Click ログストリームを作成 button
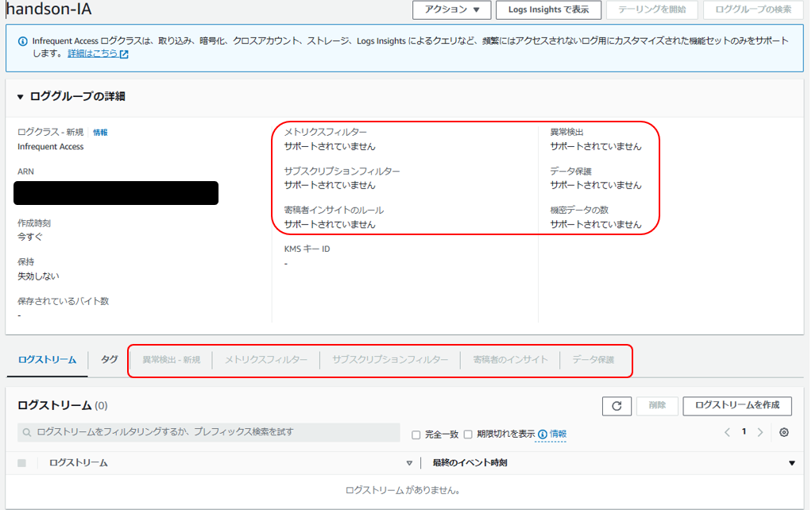 [737, 405]
